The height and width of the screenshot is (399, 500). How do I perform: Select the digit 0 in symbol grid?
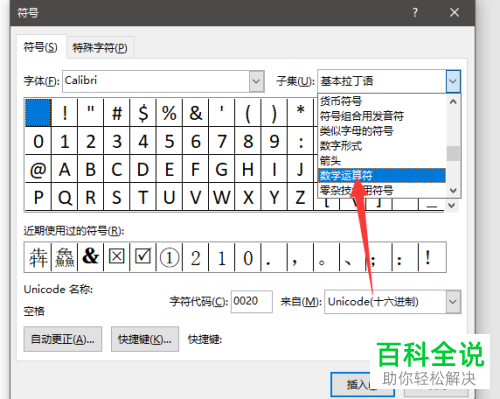pyautogui.click(x=38, y=141)
